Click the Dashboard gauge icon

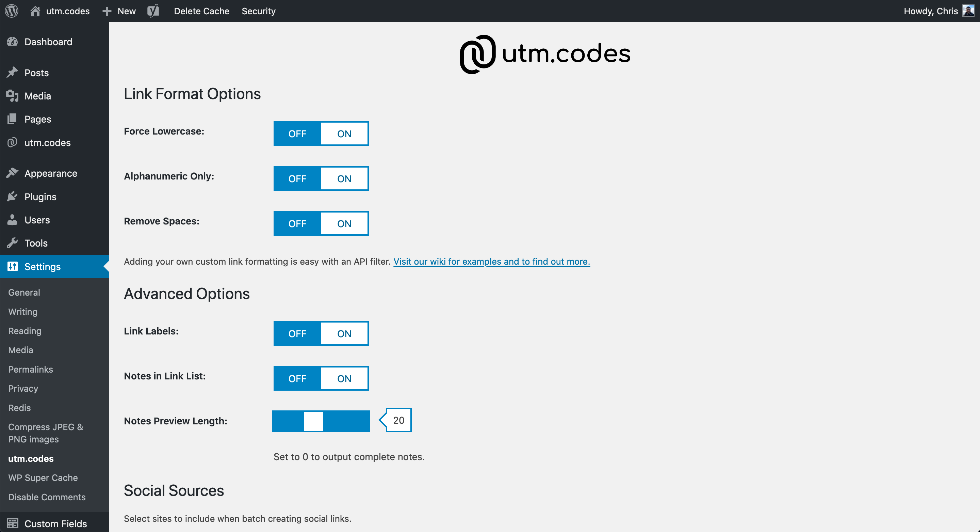click(13, 42)
